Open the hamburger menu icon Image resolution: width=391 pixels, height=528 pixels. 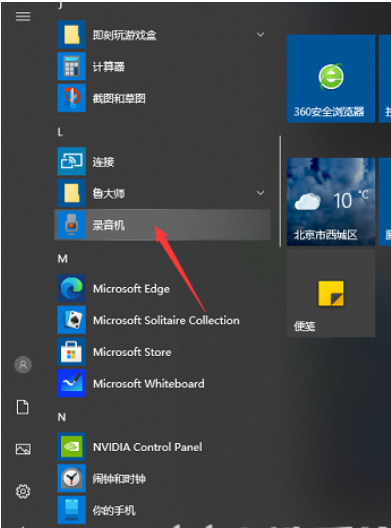[23, 16]
